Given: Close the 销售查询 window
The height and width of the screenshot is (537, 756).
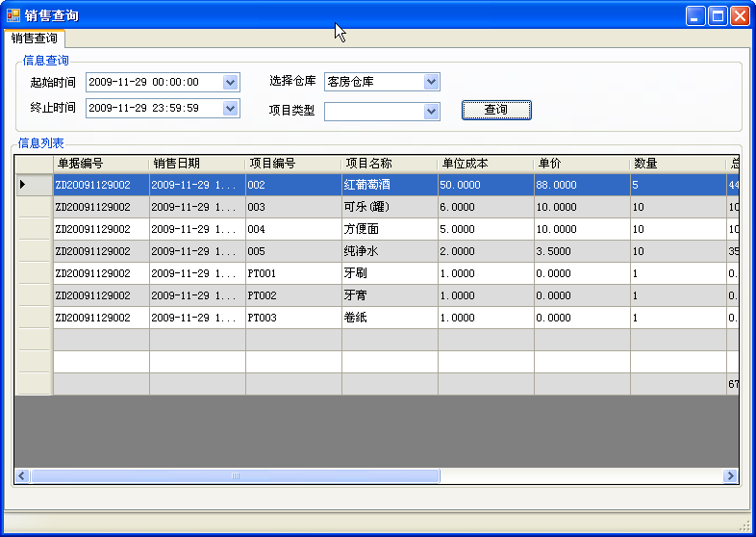Looking at the screenshot, I should click(740, 16).
